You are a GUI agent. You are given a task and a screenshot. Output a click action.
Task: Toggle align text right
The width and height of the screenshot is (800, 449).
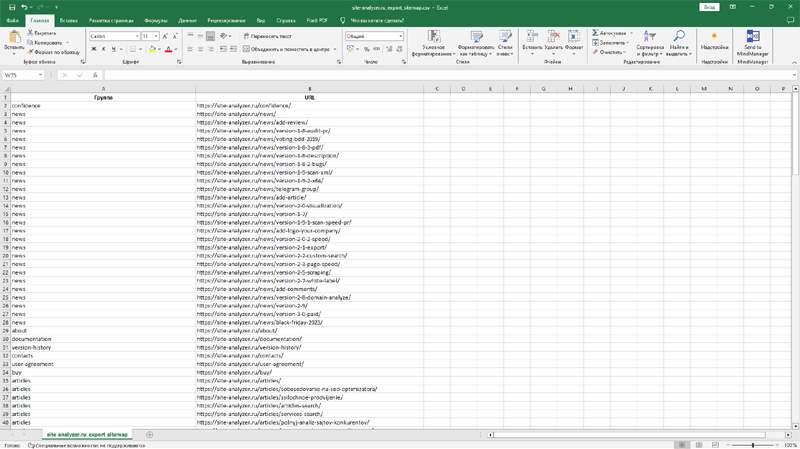coord(210,49)
